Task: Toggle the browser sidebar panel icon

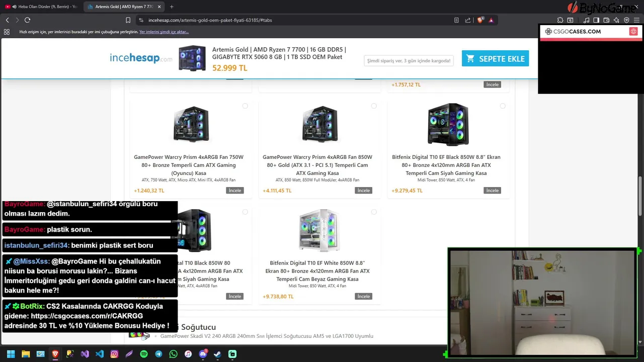Action: coord(596,20)
